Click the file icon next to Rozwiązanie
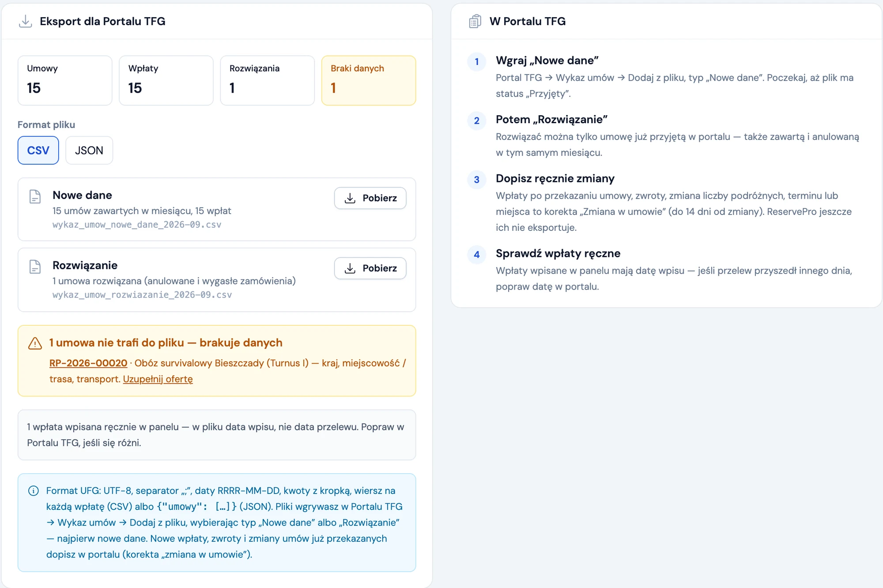The width and height of the screenshot is (883, 588). click(35, 267)
